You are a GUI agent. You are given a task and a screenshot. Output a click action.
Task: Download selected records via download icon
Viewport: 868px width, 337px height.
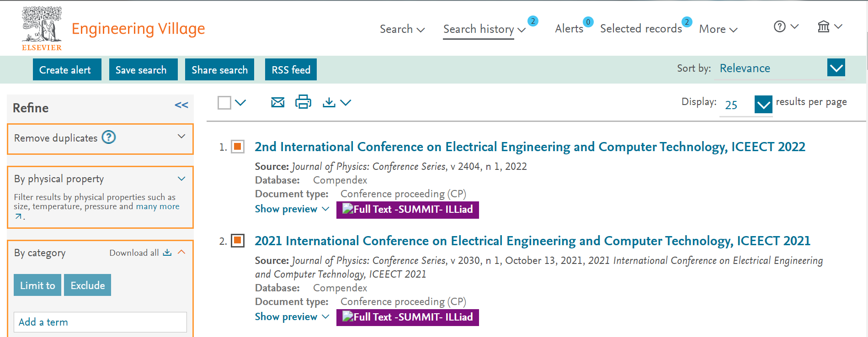(x=329, y=102)
